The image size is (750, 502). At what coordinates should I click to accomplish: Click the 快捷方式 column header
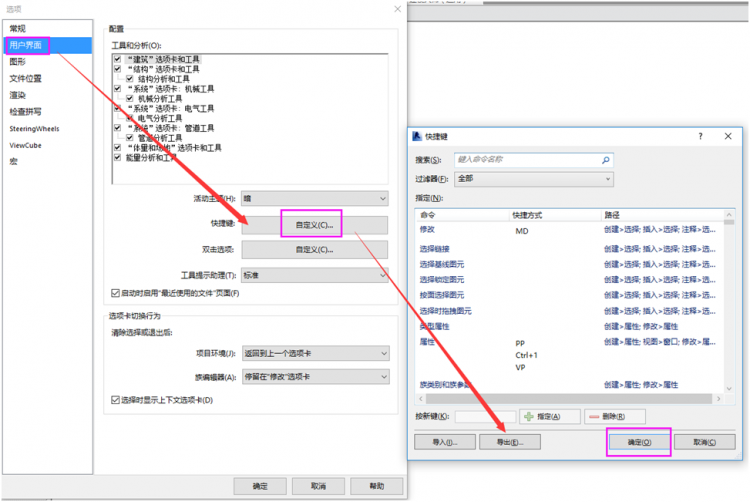[554, 215]
